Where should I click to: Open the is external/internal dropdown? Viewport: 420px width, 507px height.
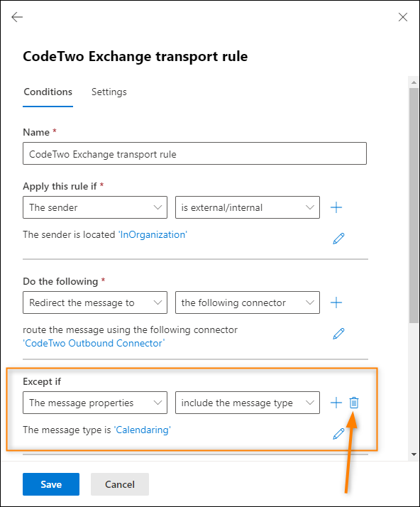coord(248,207)
